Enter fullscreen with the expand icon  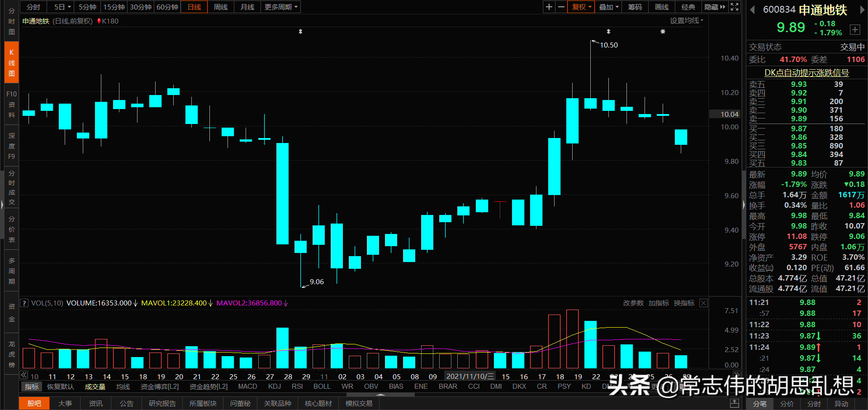tap(734, 7)
